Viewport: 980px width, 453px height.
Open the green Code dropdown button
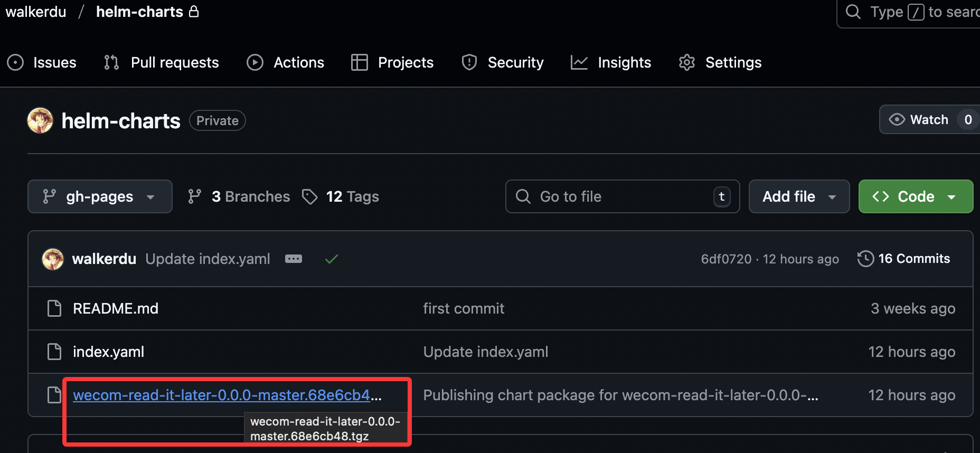[916, 197]
